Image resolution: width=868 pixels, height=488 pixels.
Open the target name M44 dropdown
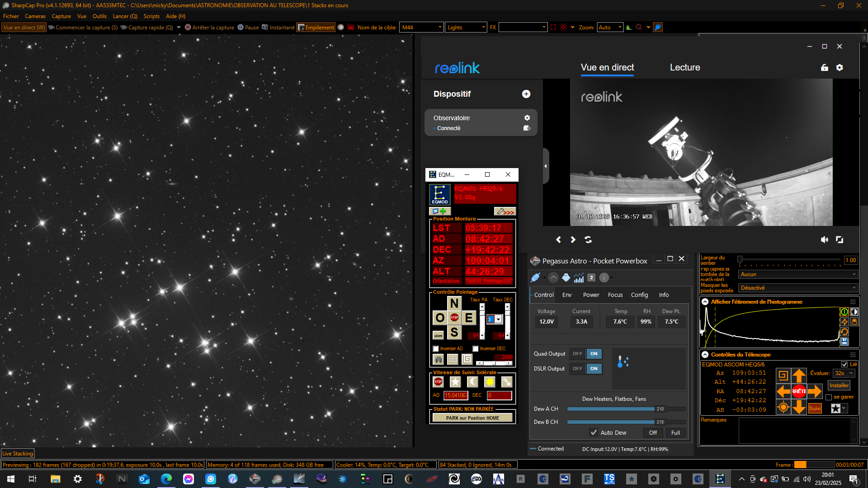click(439, 28)
